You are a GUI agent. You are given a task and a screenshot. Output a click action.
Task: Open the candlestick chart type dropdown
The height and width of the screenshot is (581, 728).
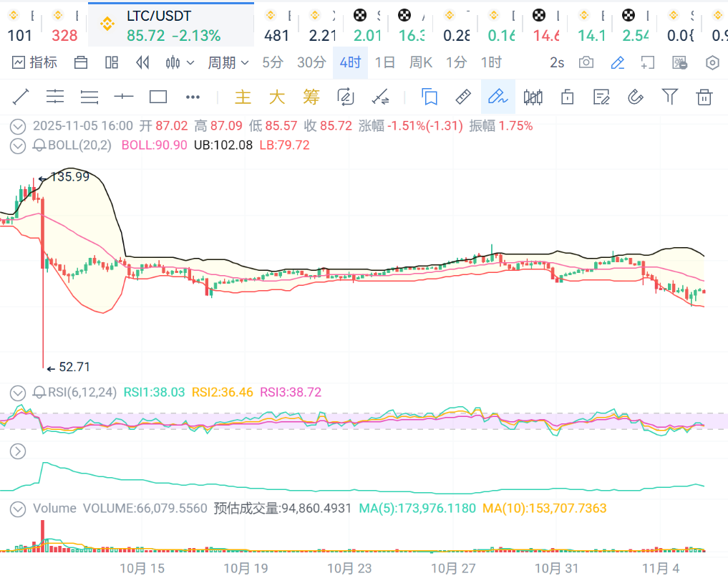[180, 63]
